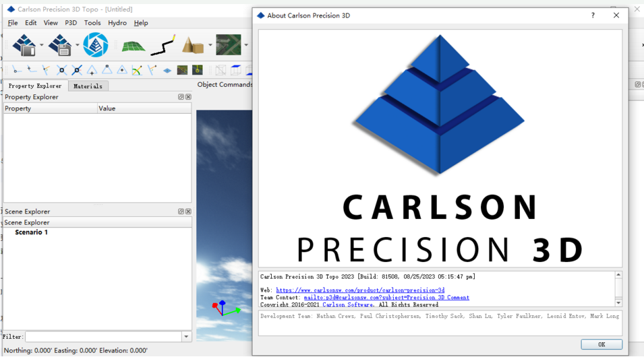Toggle the triangle snap with a center dot

pyautogui.click(x=122, y=70)
